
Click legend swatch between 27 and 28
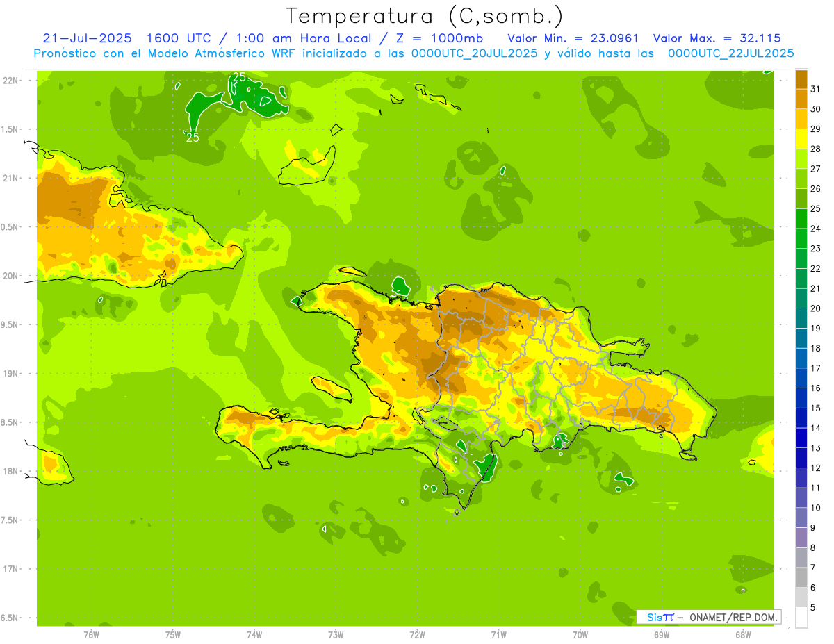(x=801, y=159)
